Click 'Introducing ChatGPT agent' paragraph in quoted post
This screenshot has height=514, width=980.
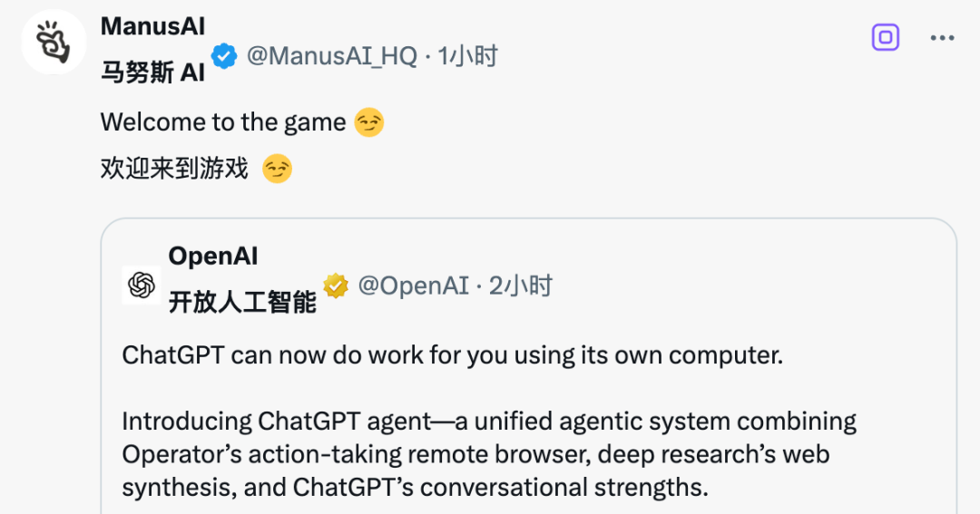coord(489,455)
